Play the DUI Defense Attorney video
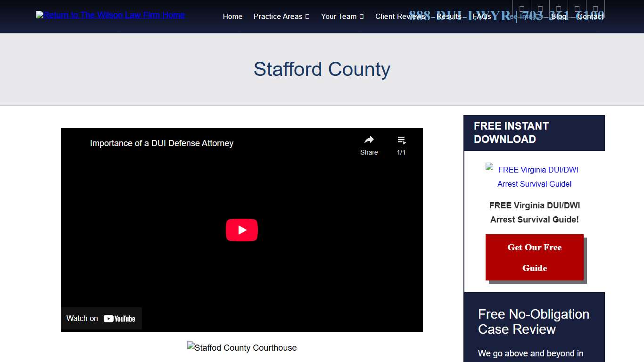 click(x=242, y=230)
